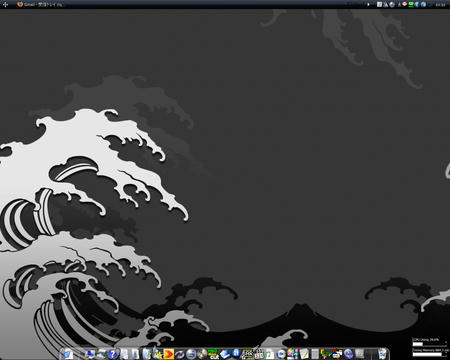The width and height of the screenshot is (450, 360).
Task: Expand hidden system tray icons arrow
Action: coord(368,5)
